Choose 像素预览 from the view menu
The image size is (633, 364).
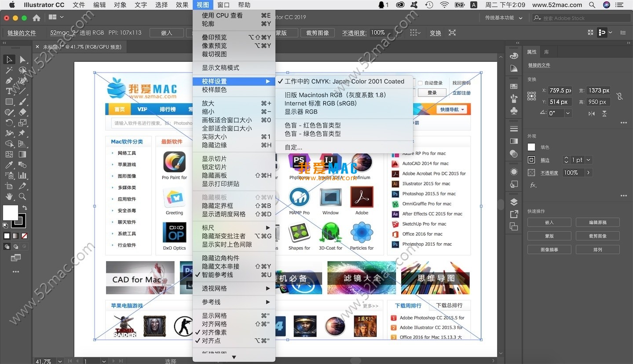[x=234, y=46]
